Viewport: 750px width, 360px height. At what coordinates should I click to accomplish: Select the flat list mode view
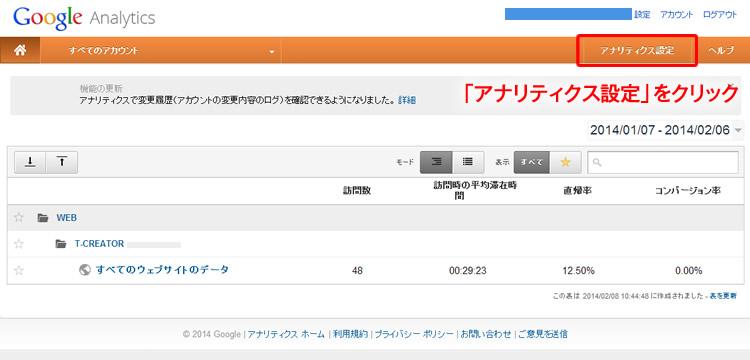pos(468,162)
